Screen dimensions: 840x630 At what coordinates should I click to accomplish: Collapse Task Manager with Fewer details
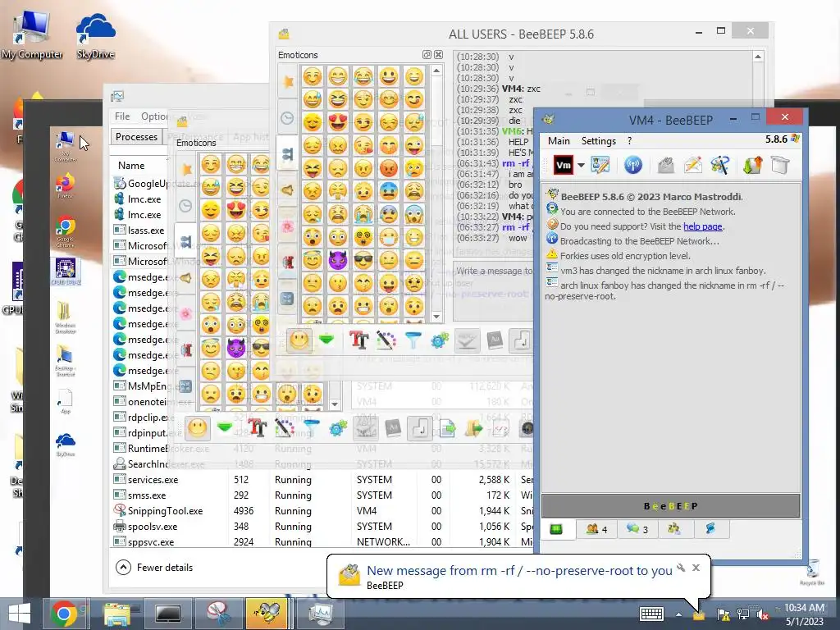click(x=154, y=568)
